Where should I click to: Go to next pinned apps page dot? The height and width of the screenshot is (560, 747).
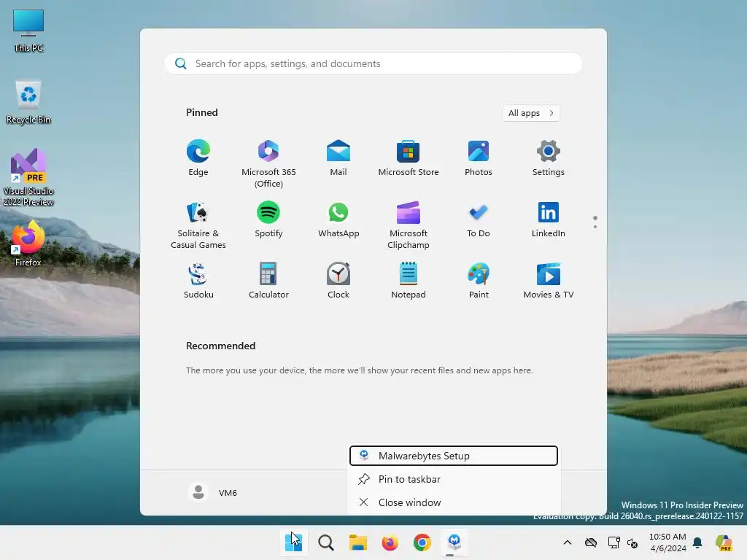[x=595, y=227]
